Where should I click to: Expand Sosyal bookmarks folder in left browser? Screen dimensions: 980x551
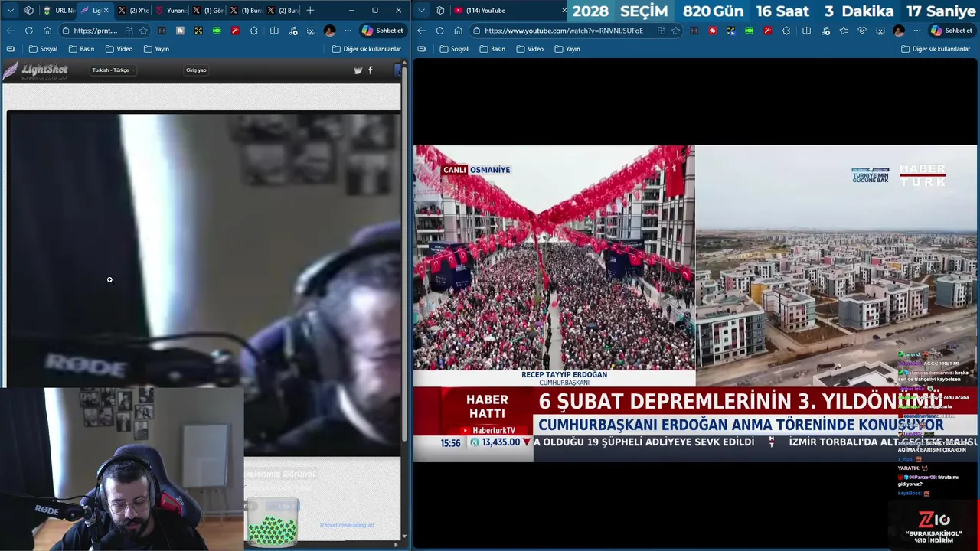click(x=43, y=49)
